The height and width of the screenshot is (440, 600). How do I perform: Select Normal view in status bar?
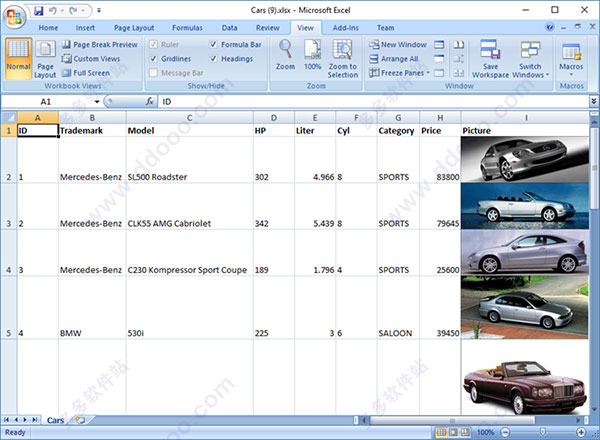coord(441,432)
